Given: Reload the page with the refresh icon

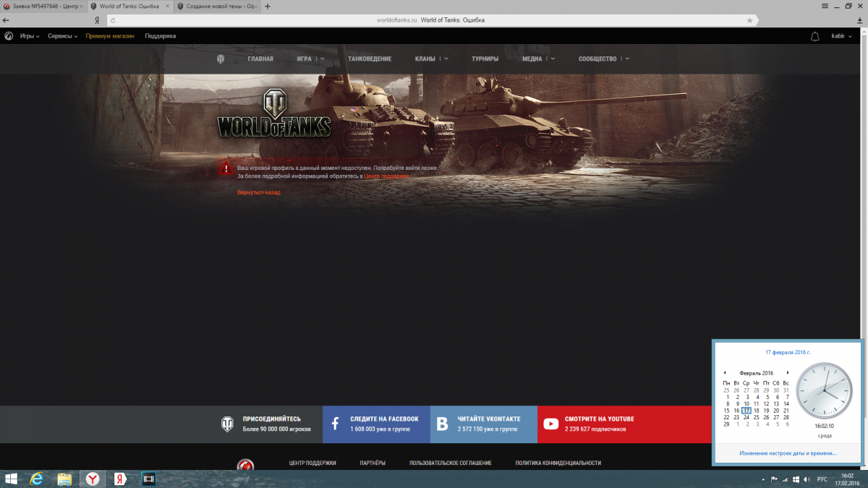Looking at the screenshot, I should pyautogui.click(x=113, y=20).
